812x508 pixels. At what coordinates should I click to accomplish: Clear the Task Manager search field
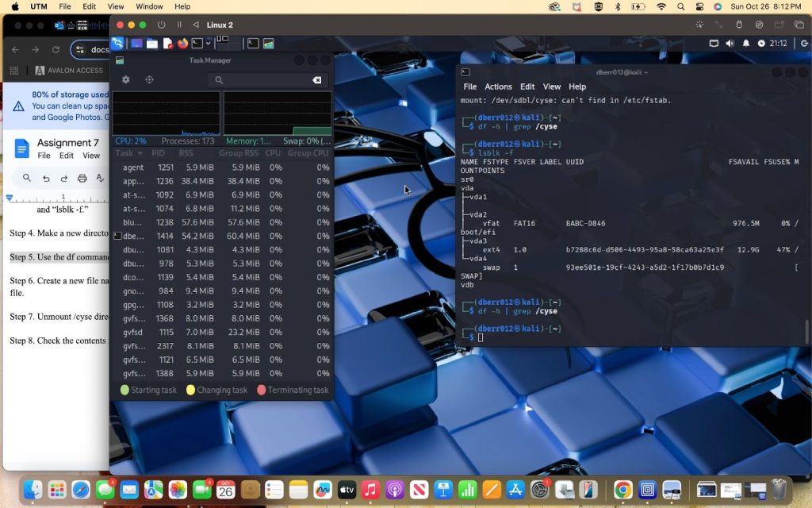[x=316, y=80]
